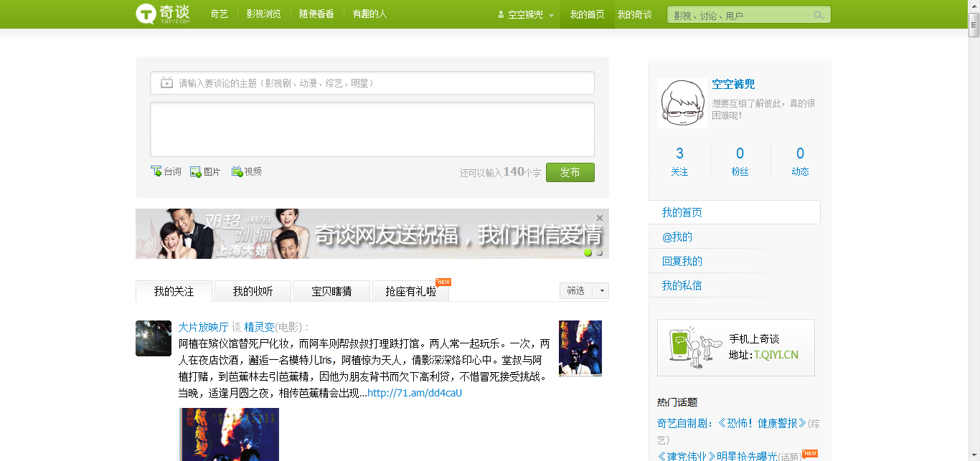The image size is (980, 461).
Task: Open the 大片放映厅 author link
Action: tap(203, 327)
